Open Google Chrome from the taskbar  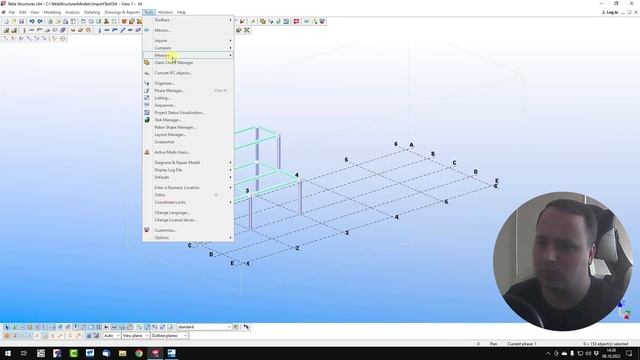pyautogui.click(x=139, y=353)
